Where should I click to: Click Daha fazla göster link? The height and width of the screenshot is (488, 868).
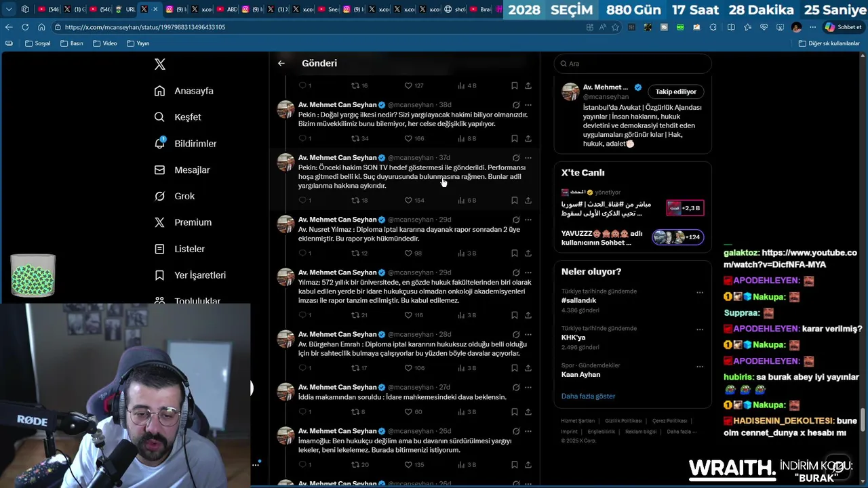pos(588,396)
